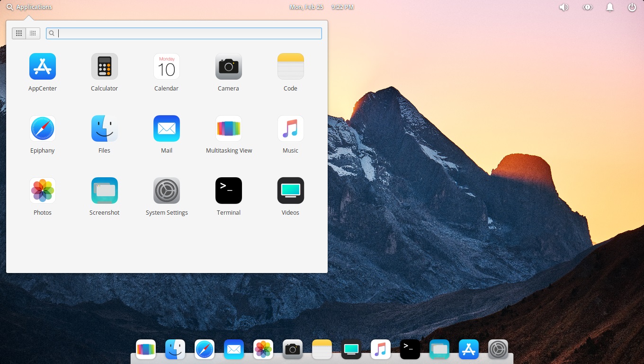Launch Camera from the applications grid
Viewport: 644px width, 364px height.
point(229,72)
